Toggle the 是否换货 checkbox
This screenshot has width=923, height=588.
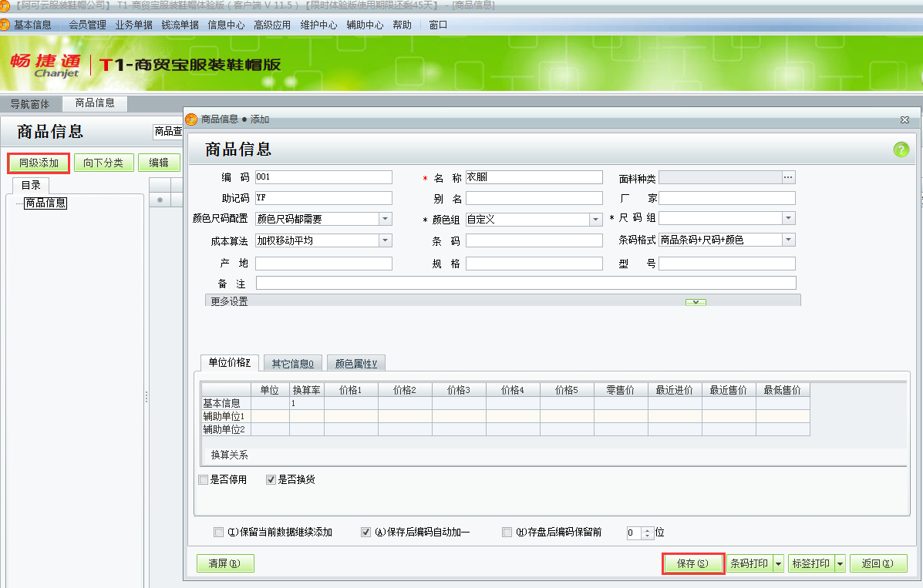coord(271,479)
